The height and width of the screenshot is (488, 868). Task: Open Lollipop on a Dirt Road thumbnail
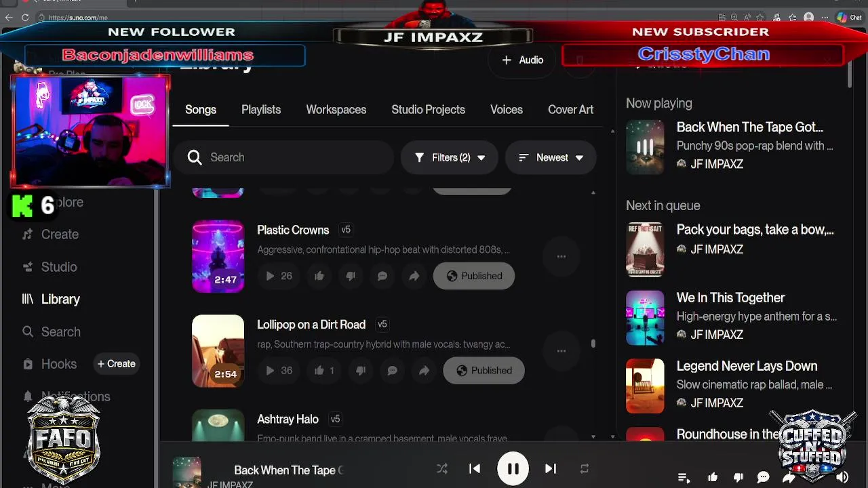218,351
